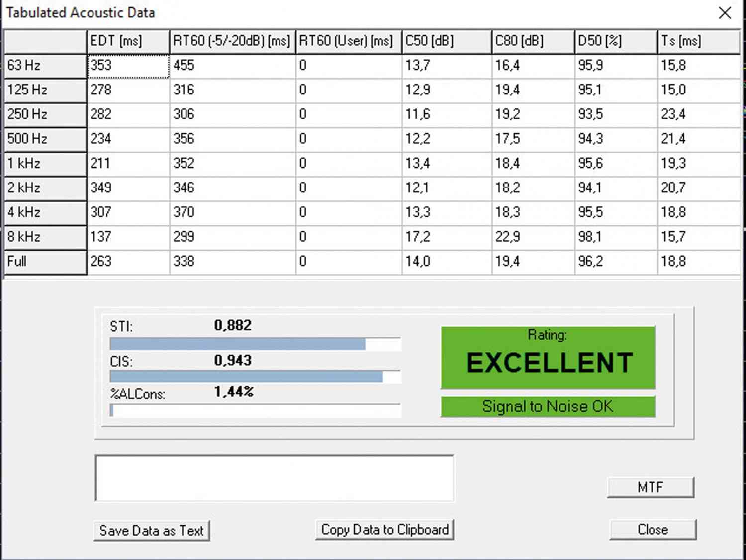Select the 8 kHz row header
Viewport: 746px width, 560px height.
click(x=45, y=237)
